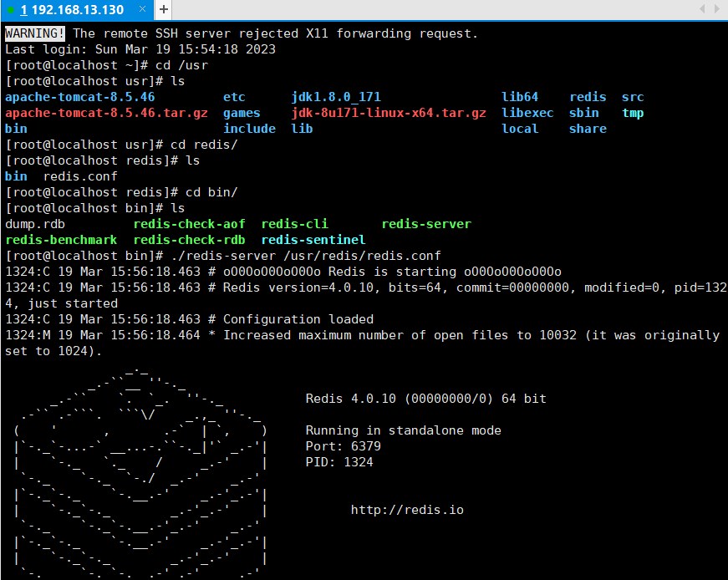The image size is (728, 580).
Task: Click the src entry
Action: 633,97
